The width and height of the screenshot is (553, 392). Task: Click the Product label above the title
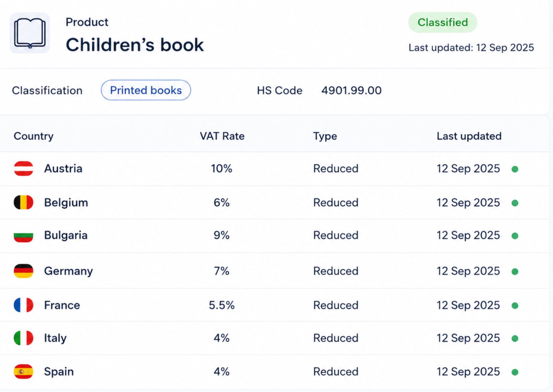pos(87,22)
